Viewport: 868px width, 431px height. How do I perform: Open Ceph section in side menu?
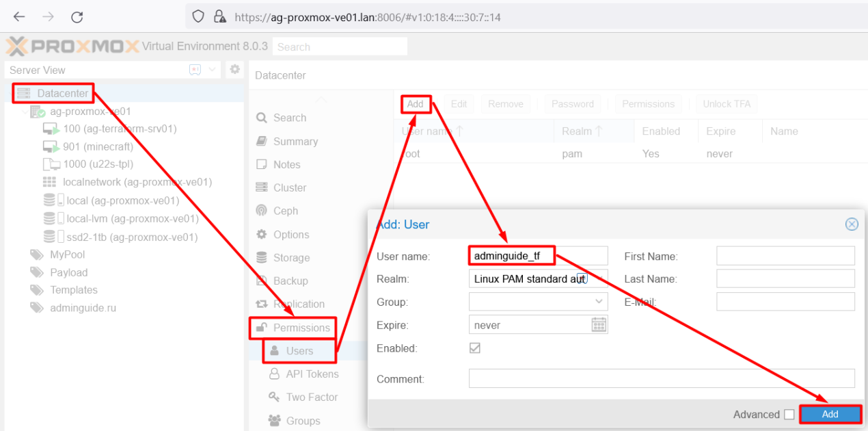point(286,211)
